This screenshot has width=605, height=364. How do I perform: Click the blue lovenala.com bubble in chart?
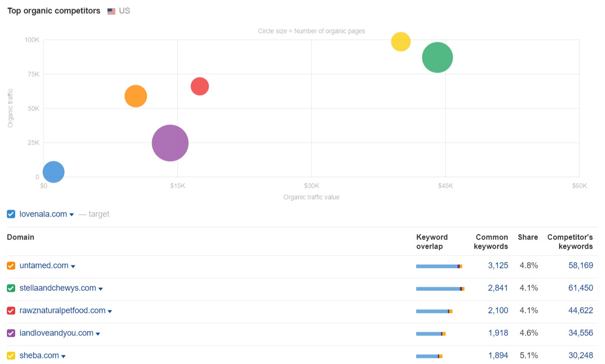coord(53,172)
